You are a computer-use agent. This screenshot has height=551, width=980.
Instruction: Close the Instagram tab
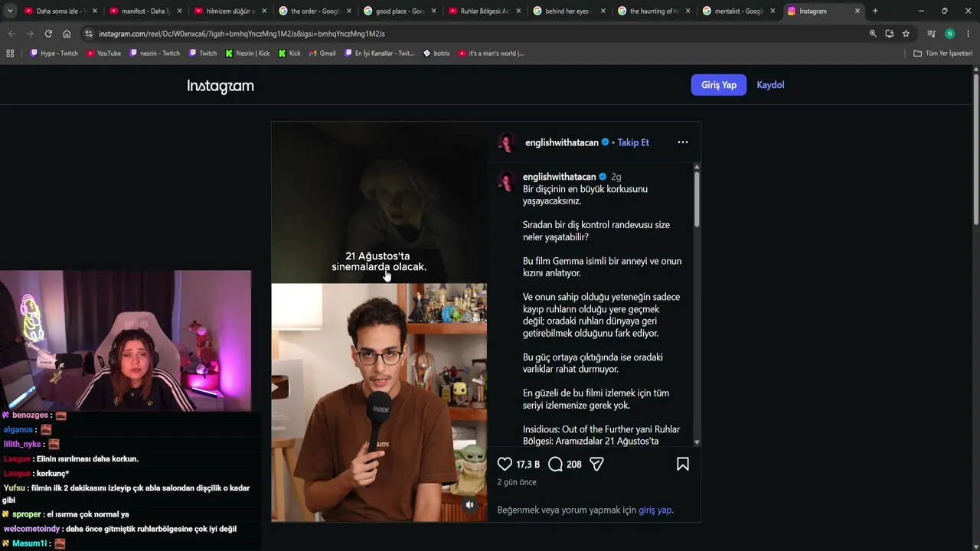pyautogui.click(x=857, y=11)
